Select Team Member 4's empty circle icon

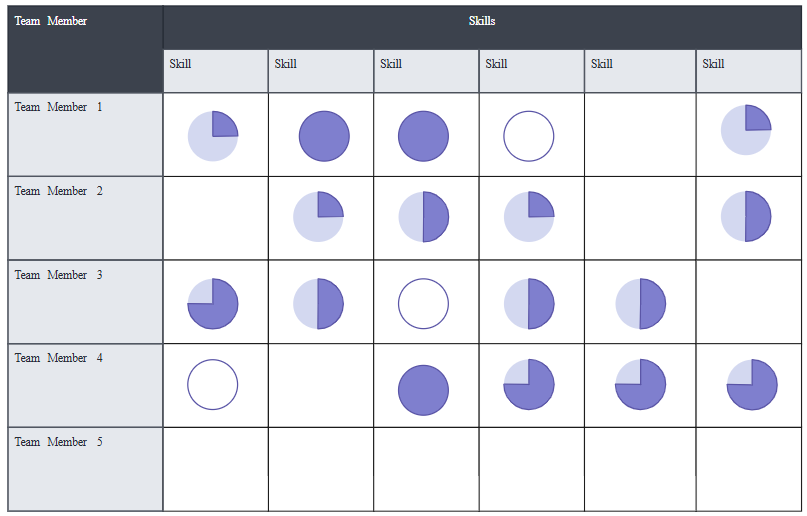(x=213, y=385)
